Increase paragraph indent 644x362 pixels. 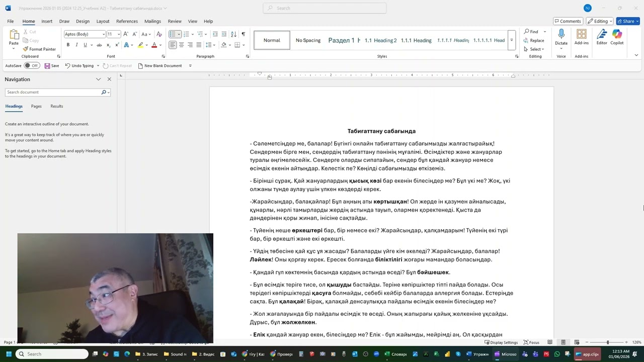click(224, 34)
